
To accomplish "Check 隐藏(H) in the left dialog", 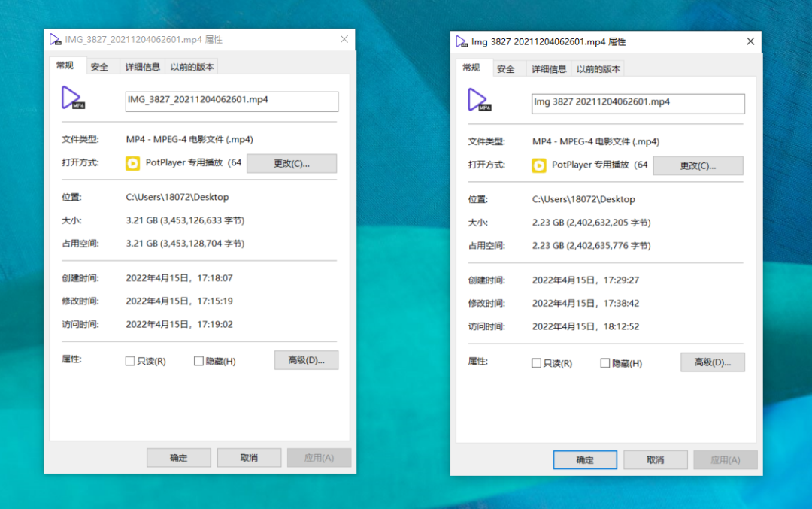I will pos(198,361).
